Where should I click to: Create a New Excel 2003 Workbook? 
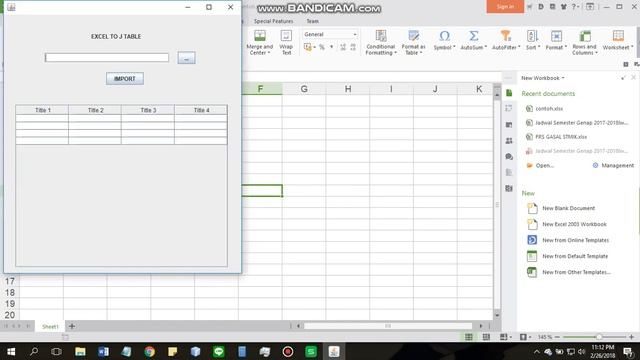pyautogui.click(x=574, y=224)
